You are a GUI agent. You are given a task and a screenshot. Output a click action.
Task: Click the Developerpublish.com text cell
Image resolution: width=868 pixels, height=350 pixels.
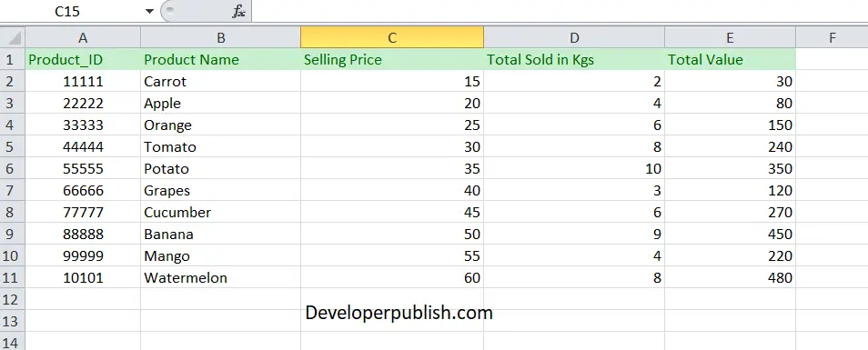coord(399,313)
